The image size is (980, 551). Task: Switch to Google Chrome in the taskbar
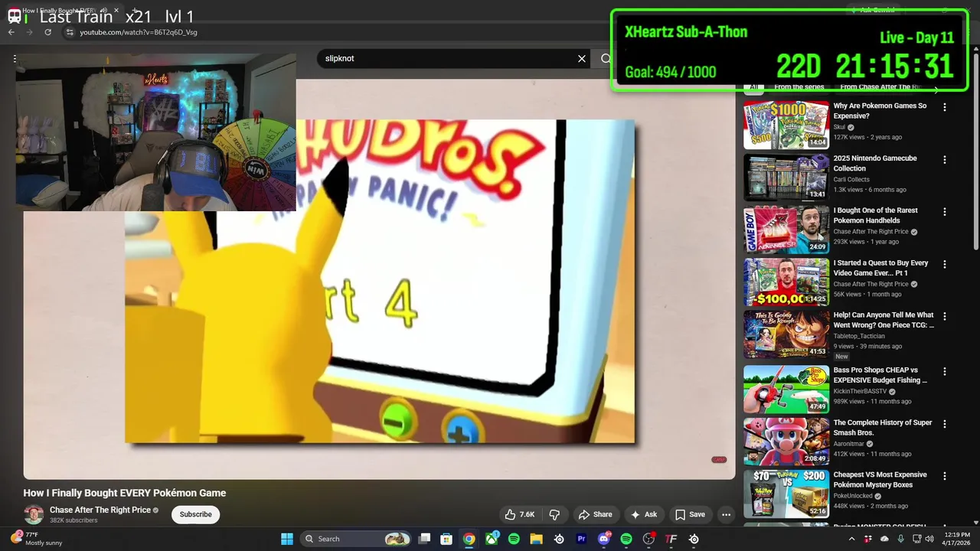[469, 539]
